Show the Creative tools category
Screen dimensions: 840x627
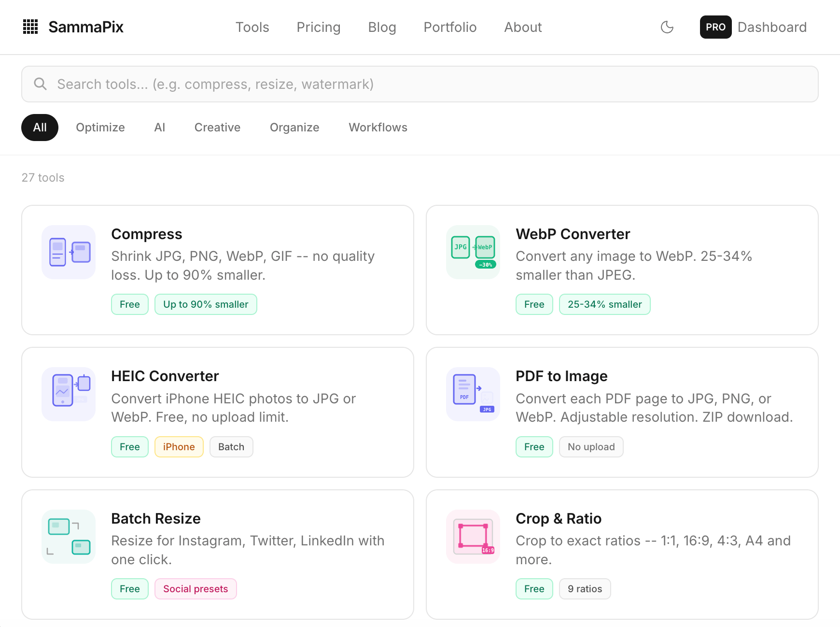tap(217, 128)
